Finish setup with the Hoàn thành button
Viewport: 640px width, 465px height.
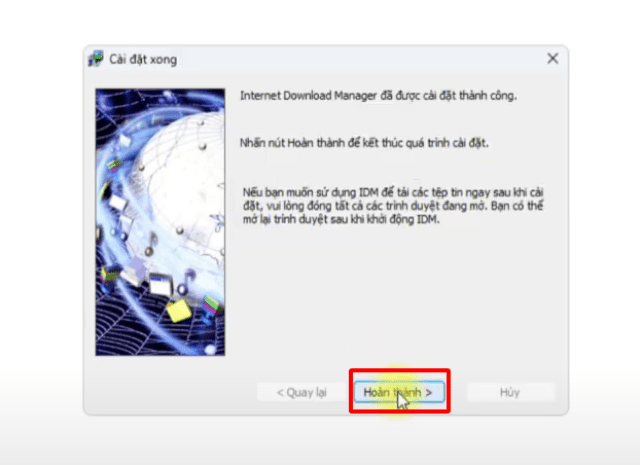click(x=399, y=392)
